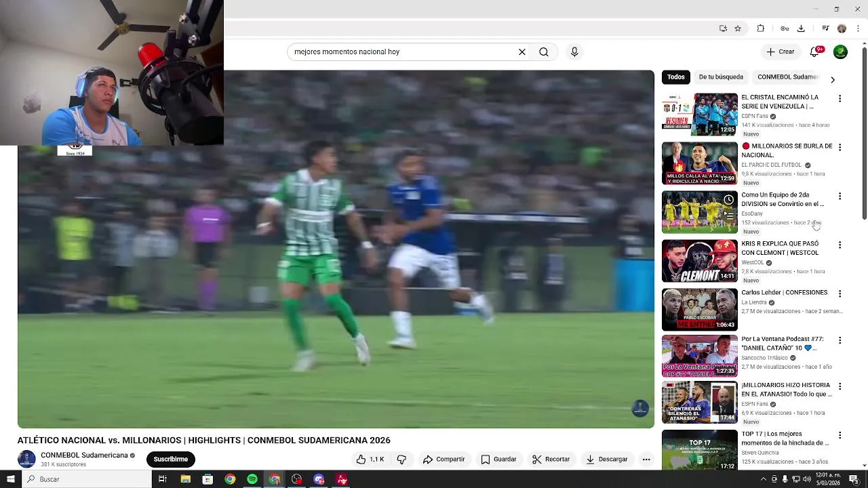Open Carlos Lehder CONFESIONES video title
Viewport: 868px width, 488px height.
click(784, 292)
